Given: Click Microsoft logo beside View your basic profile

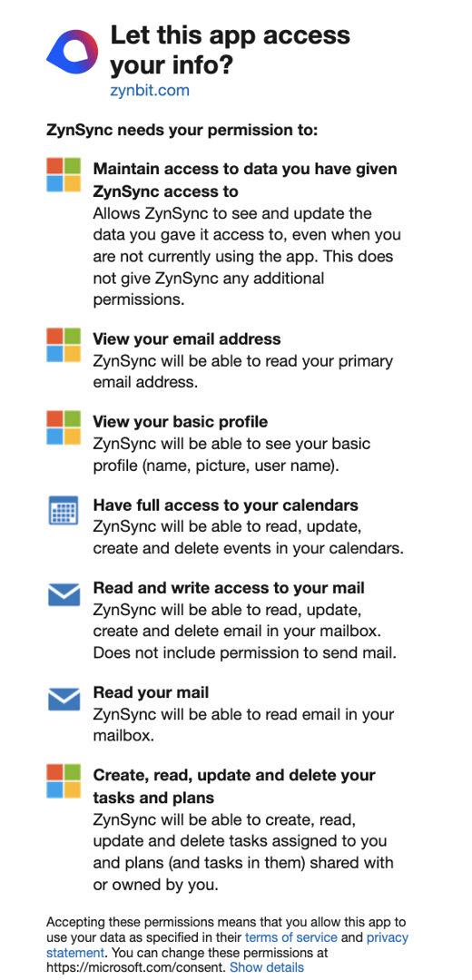Looking at the screenshot, I should (64, 427).
